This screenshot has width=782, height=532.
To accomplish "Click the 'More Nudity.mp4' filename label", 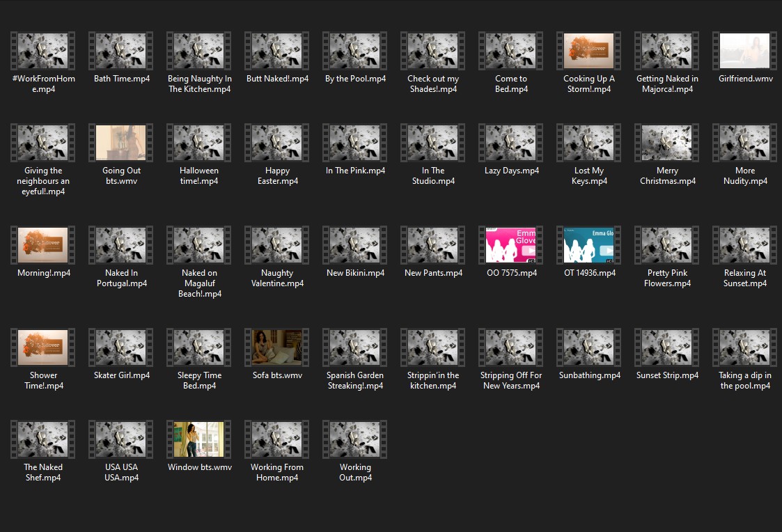I will click(x=744, y=175).
